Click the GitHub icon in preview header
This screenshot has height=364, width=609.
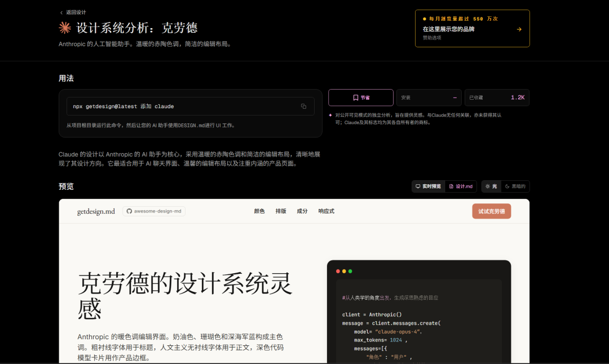(129, 211)
